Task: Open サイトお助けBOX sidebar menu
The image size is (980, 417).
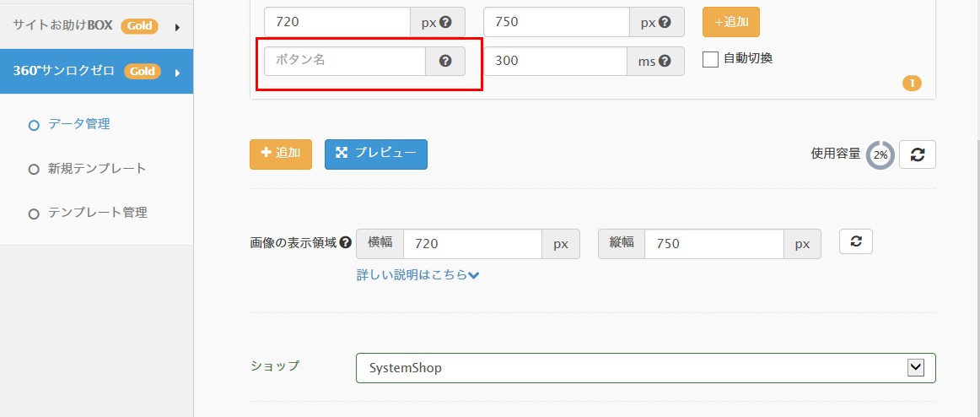Action: (x=96, y=26)
